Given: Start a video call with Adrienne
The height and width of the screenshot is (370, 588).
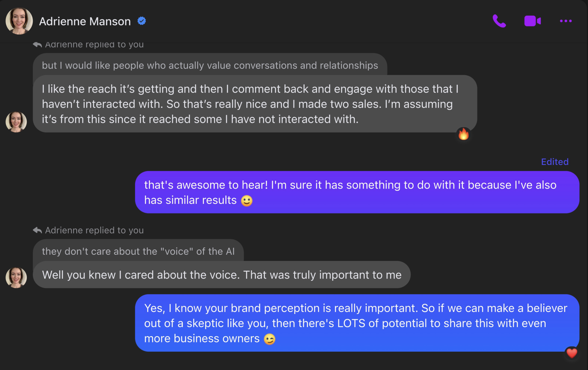Looking at the screenshot, I should 532,21.
